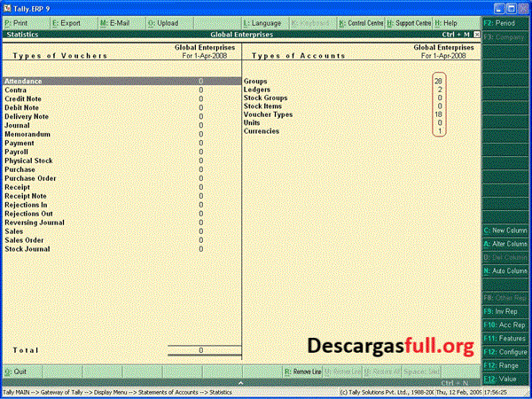Click F2 Period button
Image resolution: width=532 pixels, height=399 pixels.
tap(505, 23)
